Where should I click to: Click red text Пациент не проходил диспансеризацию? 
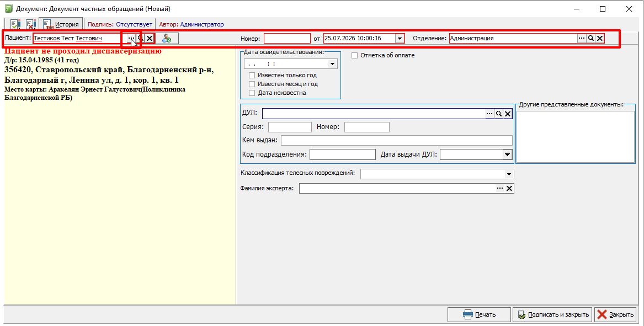(x=83, y=51)
